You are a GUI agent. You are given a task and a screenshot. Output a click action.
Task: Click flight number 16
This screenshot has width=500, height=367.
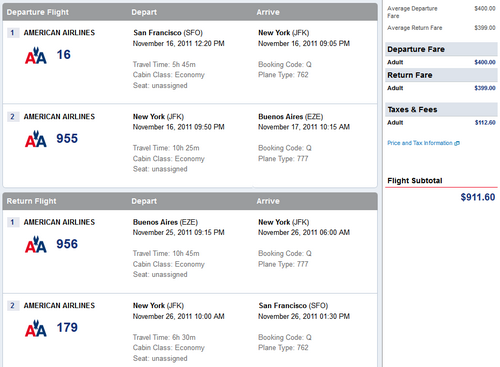coord(63,55)
